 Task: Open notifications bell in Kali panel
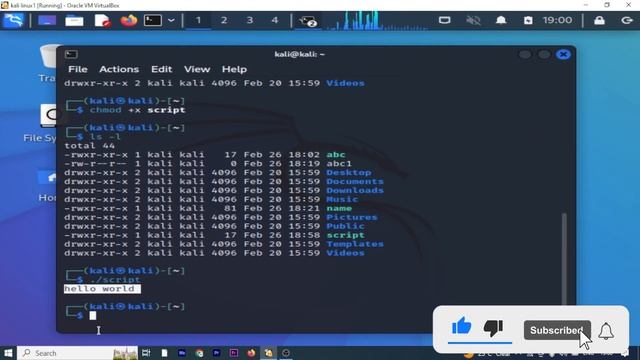[501, 20]
